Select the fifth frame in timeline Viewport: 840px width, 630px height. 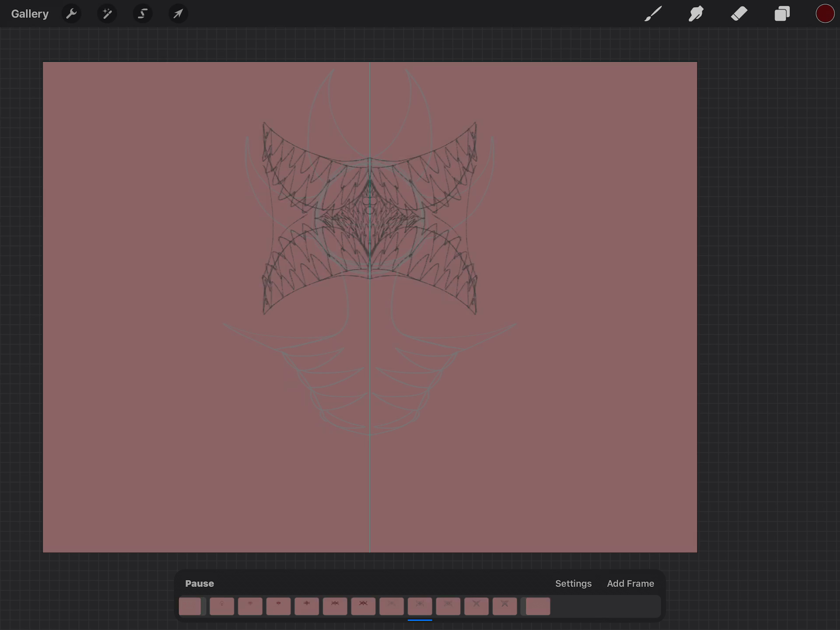(x=307, y=606)
